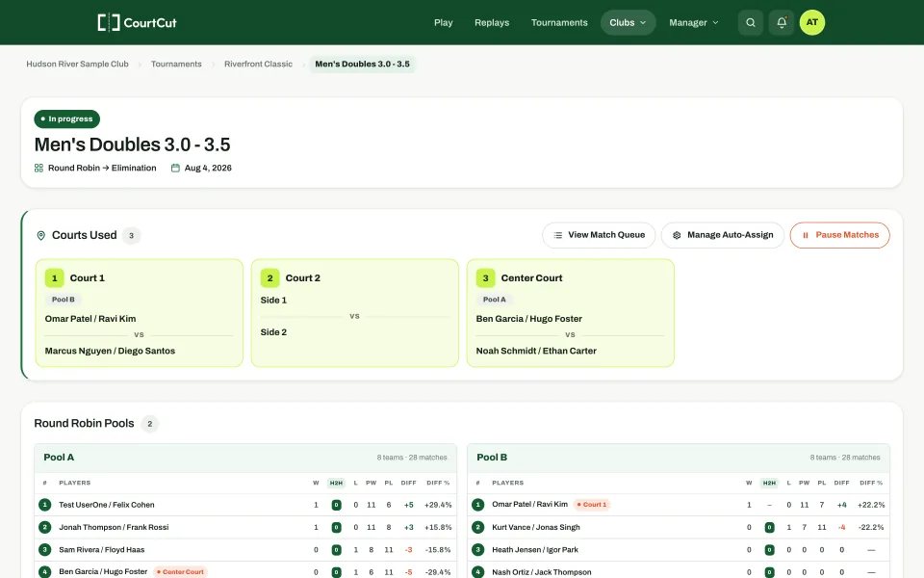Screen dimensions: 924x578
Task: Select Kurt Vance / Jonas Singh team name
Action: 536,527
